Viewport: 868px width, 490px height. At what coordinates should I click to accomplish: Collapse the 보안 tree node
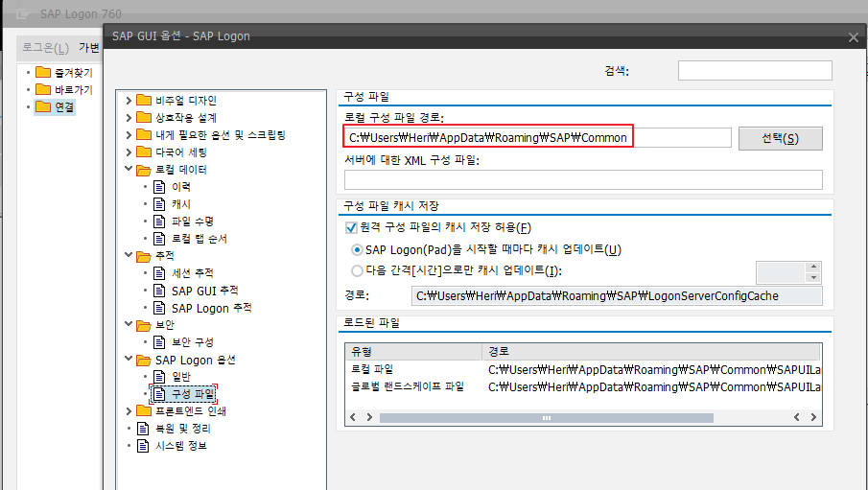coord(129,324)
